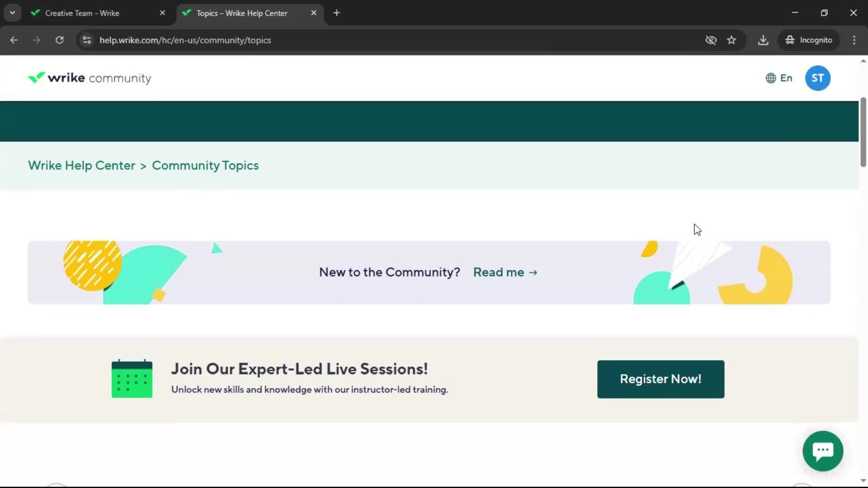Open the Chrome three-dot menu
Screen dimensions: 868x488
click(854, 40)
